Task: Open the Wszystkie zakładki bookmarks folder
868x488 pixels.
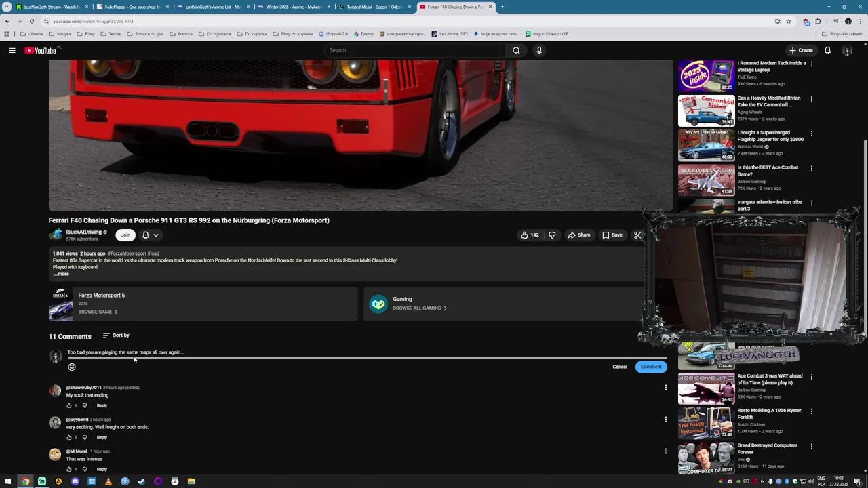Action: [843, 34]
